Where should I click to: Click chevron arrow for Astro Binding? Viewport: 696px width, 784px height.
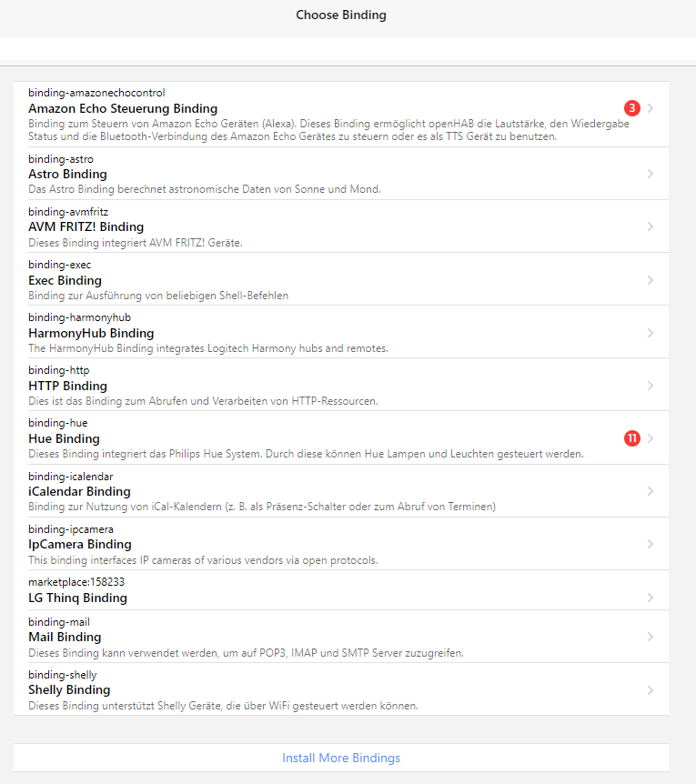651,174
